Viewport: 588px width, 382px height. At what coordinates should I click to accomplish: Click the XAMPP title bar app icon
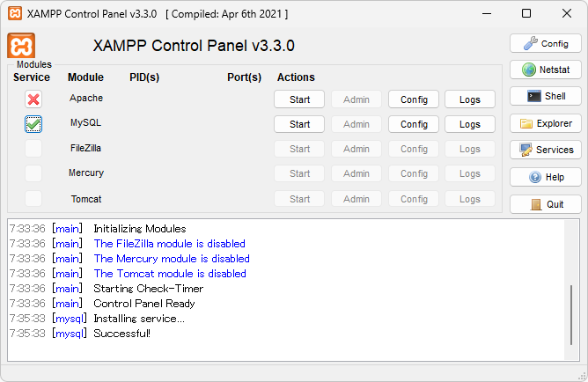(x=15, y=13)
